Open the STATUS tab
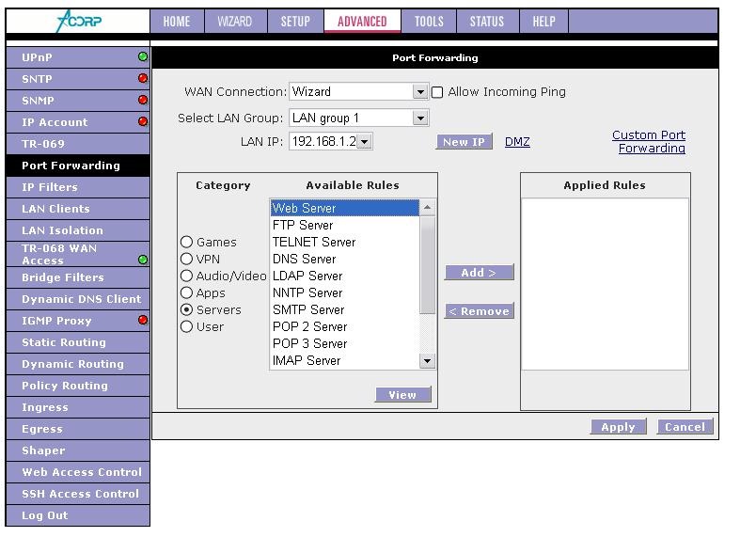Screen dimensions: 756x553 coord(486,22)
